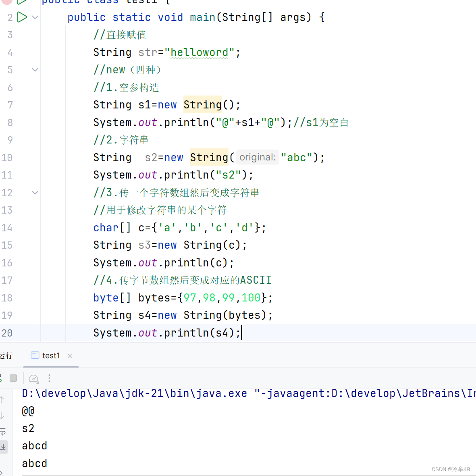
Task: Open the three-dot more options menu
Action: tap(49, 378)
